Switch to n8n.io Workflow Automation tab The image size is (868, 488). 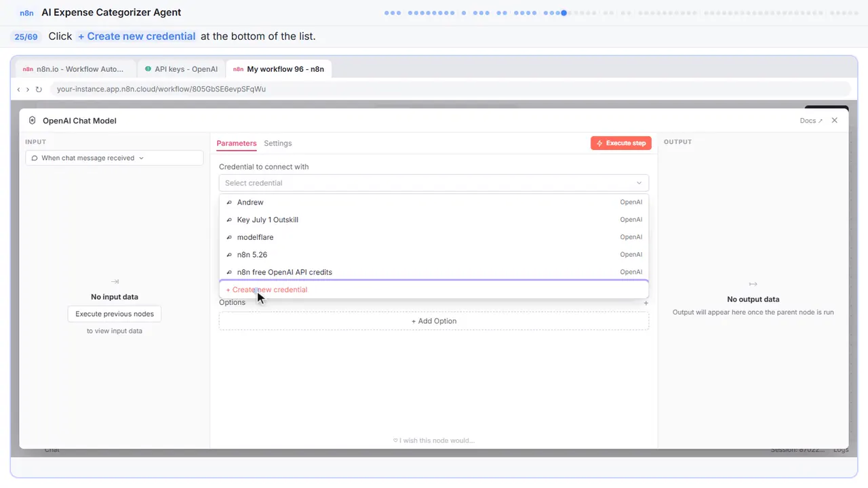(74, 69)
